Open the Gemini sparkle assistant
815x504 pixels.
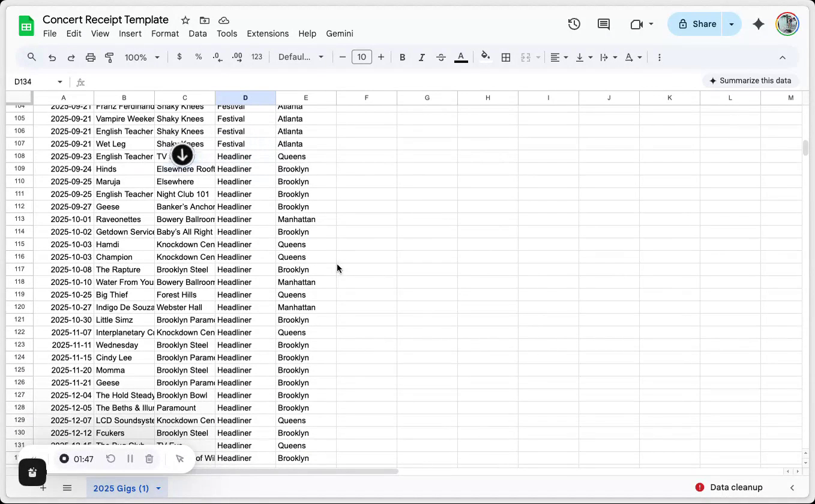point(759,24)
